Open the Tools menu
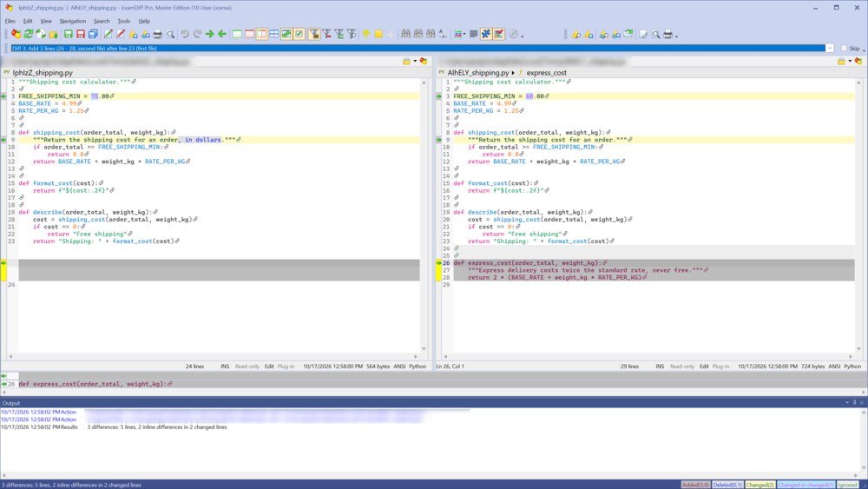Viewport: 868px width, 489px height. [x=124, y=21]
